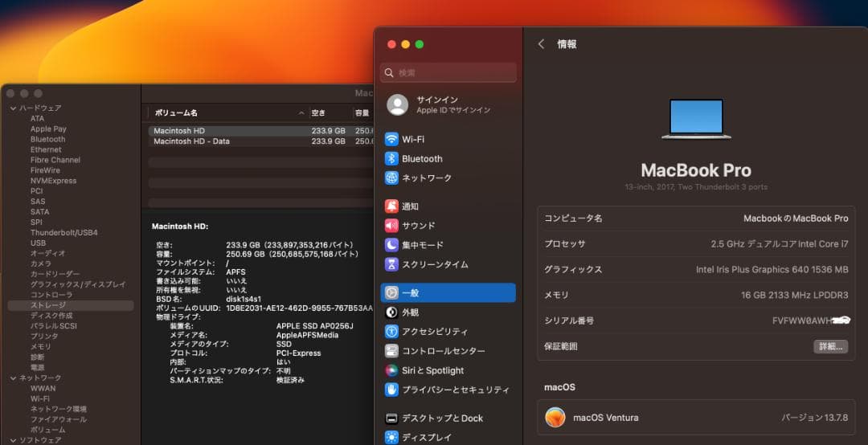Image resolution: width=868 pixels, height=445 pixels.
Task: Click the バージョン 13.7.8 text
Action: [814, 418]
